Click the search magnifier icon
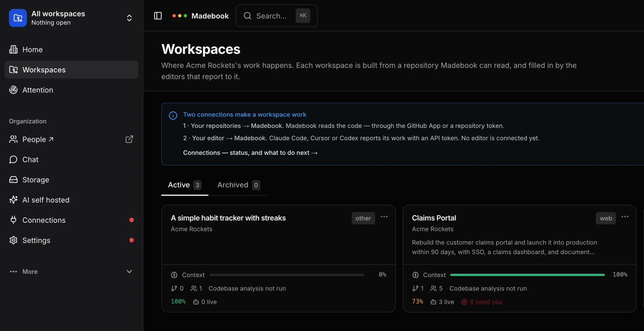This screenshot has height=331, width=644. pos(247,16)
